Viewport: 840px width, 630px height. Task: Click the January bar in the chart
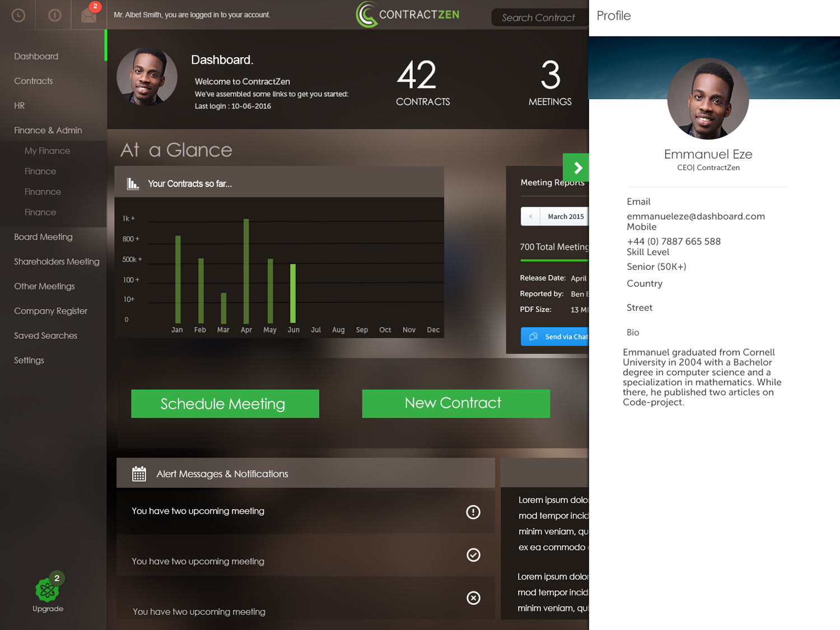178,279
